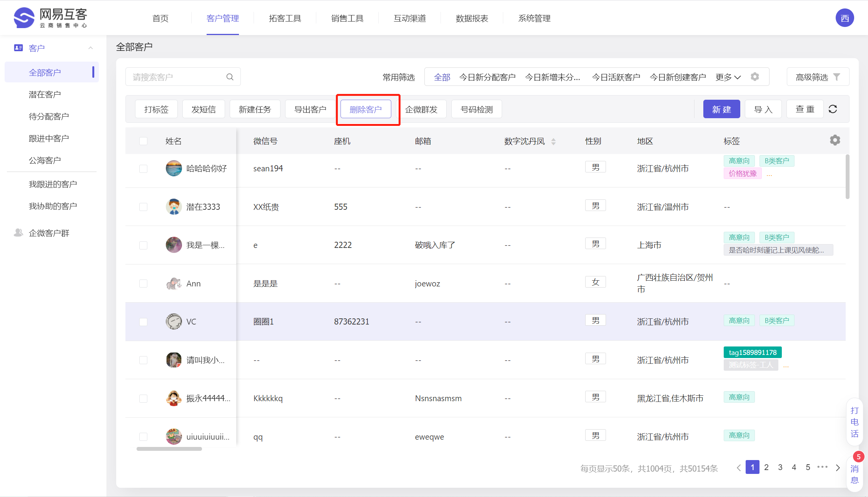868x497 pixels.
Task: Click the vertical table scrollbar
Action: click(x=847, y=177)
